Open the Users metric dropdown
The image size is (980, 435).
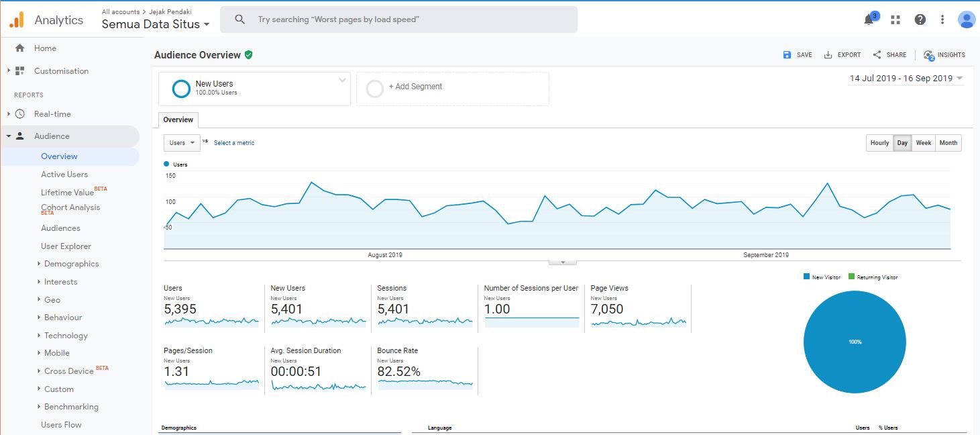[x=182, y=143]
